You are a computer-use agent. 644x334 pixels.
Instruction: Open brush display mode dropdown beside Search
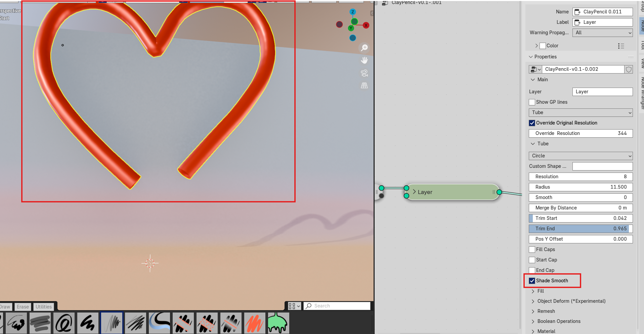pyautogui.click(x=294, y=306)
